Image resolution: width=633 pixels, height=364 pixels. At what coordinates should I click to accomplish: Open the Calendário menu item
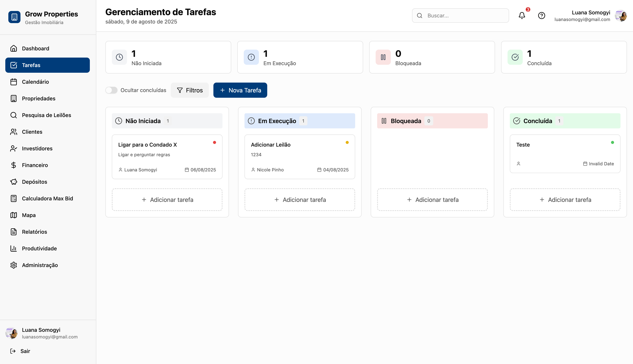[x=35, y=82]
